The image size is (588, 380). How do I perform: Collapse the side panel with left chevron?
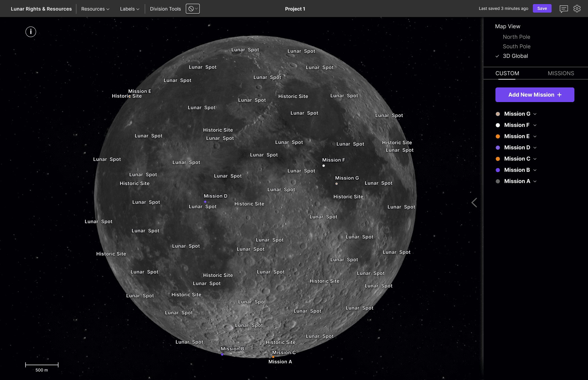click(474, 203)
